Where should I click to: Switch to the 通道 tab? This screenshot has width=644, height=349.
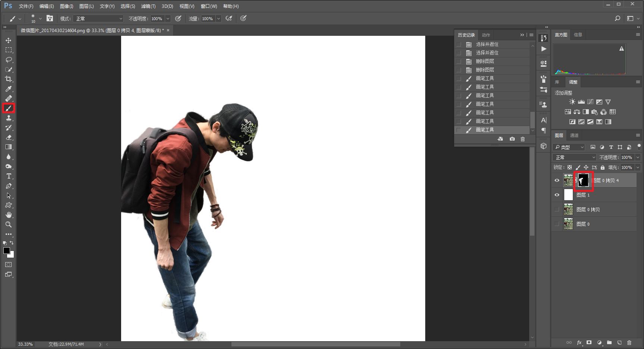click(x=574, y=135)
